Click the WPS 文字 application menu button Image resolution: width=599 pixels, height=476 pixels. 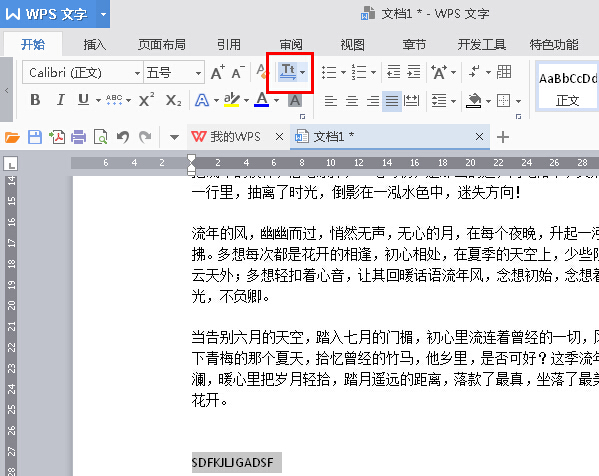pyautogui.click(x=47, y=14)
